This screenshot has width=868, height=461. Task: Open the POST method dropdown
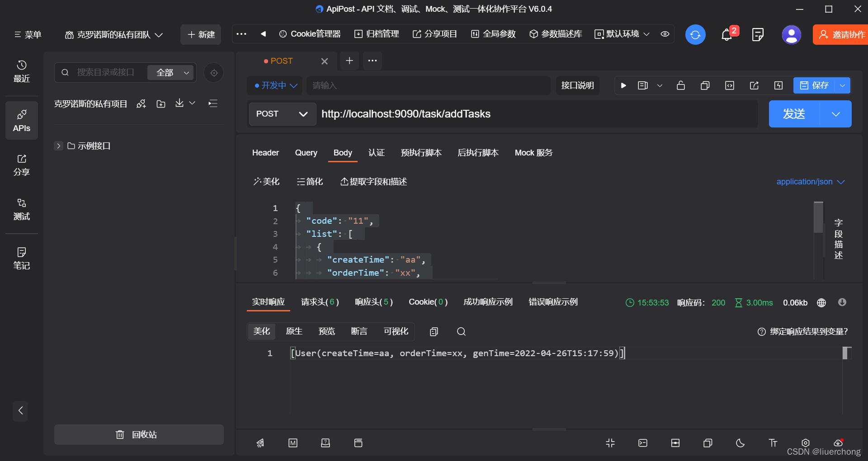click(x=282, y=114)
